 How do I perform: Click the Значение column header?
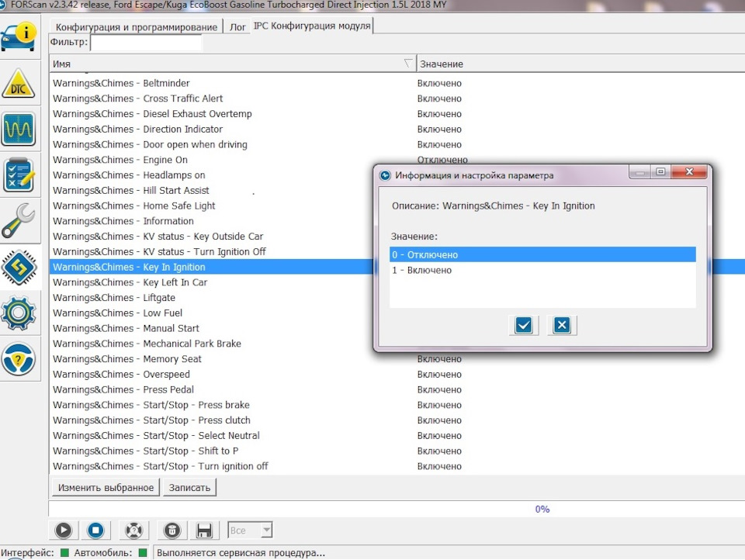coord(580,64)
